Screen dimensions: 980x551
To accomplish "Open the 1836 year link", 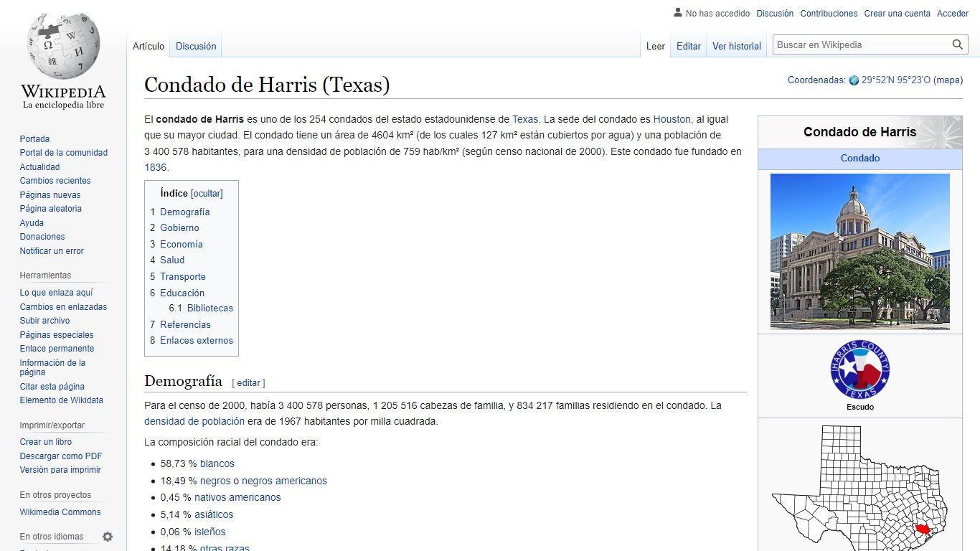I will tap(156, 167).
